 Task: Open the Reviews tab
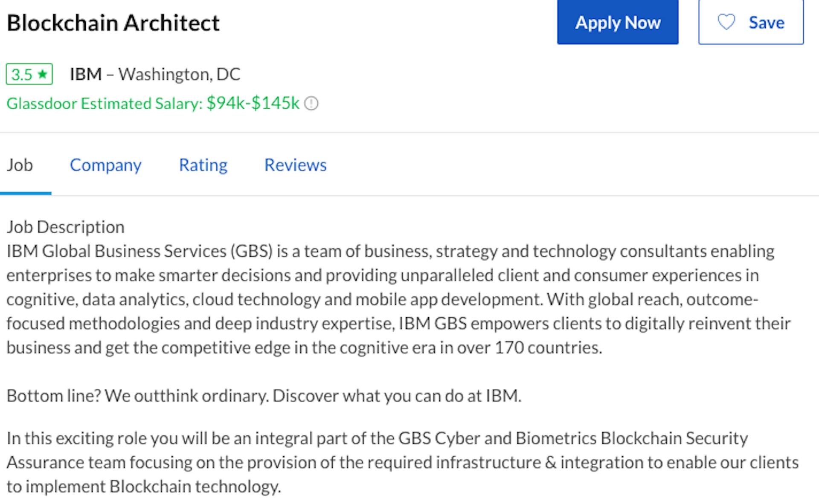point(295,165)
